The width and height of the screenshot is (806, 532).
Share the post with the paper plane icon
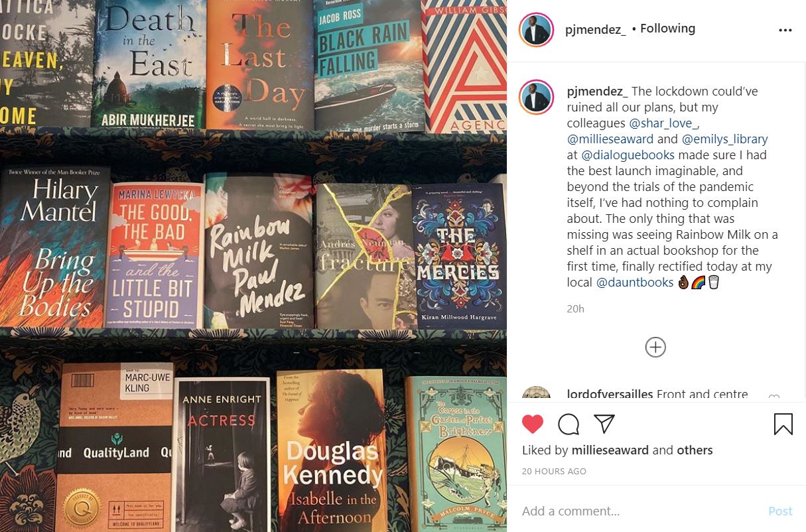tap(604, 424)
